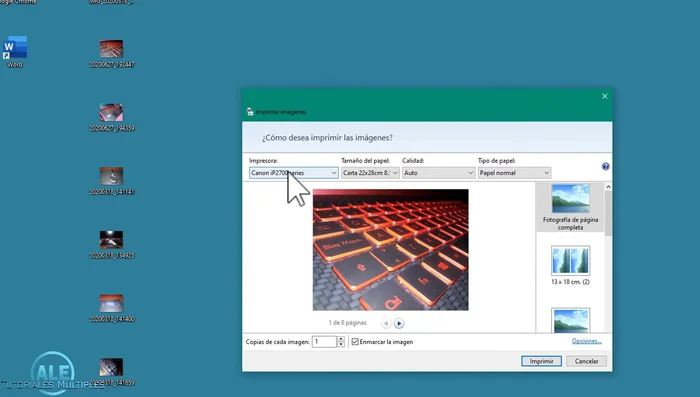Click the copies number input field

coord(325,342)
